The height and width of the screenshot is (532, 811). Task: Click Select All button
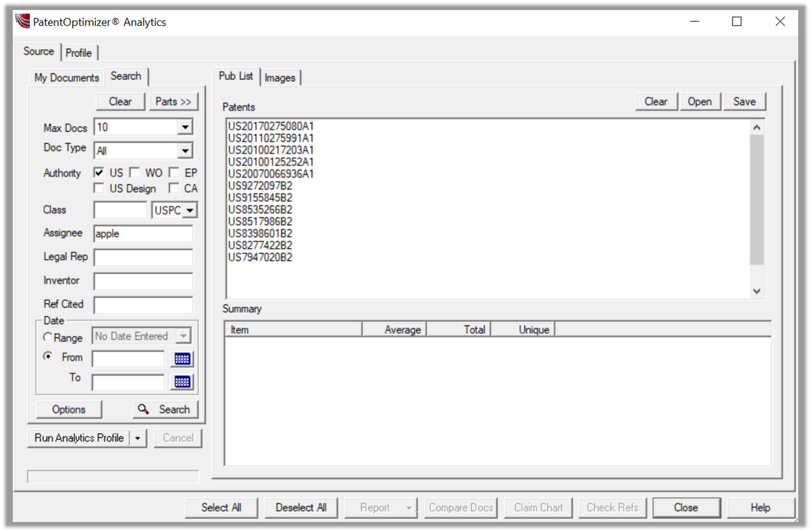[x=222, y=507]
